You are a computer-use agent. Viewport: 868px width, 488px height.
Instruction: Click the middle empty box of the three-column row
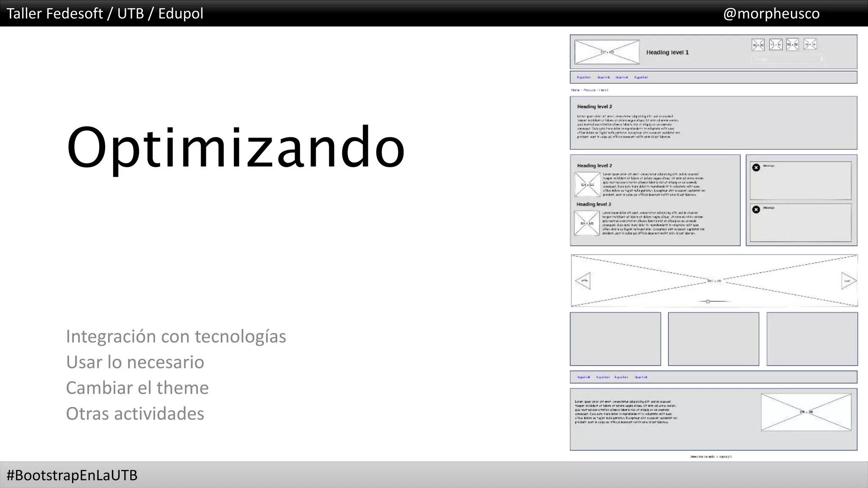(x=714, y=339)
